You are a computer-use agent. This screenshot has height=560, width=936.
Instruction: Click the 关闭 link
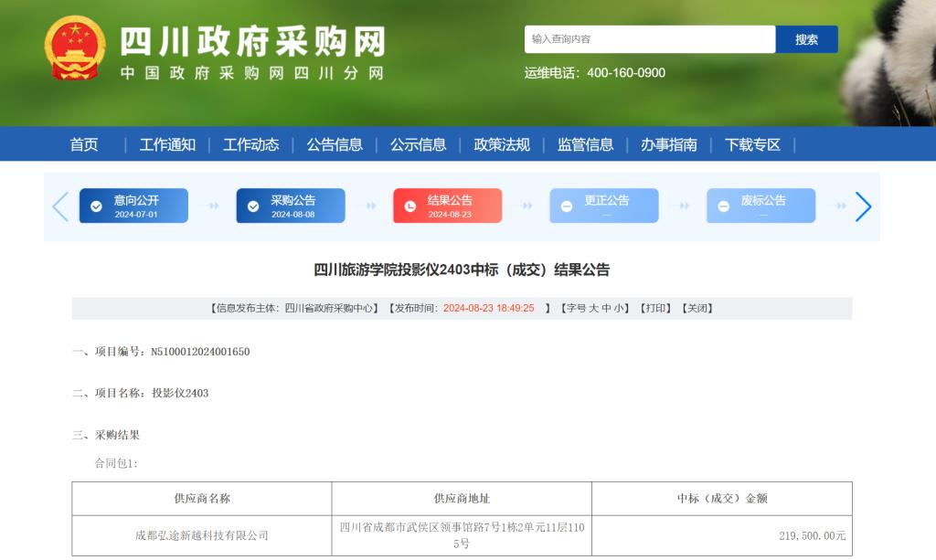pyautogui.click(x=697, y=309)
